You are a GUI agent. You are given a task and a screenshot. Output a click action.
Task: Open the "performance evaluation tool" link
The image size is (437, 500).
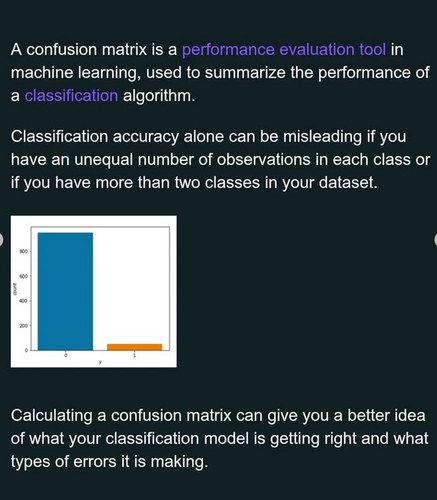284,50
